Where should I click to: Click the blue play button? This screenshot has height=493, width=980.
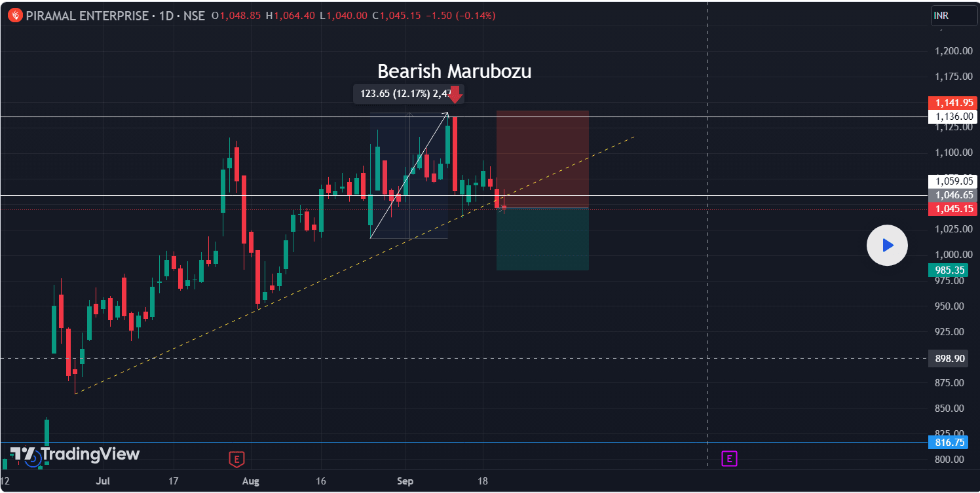(x=887, y=246)
